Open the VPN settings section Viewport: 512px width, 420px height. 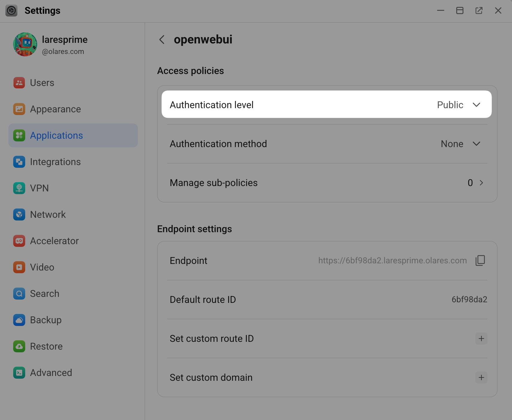(73, 188)
